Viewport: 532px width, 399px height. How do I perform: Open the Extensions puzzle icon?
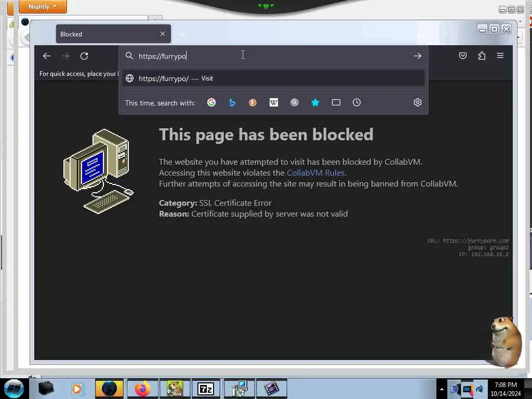pyautogui.click(x=482, y=56)
